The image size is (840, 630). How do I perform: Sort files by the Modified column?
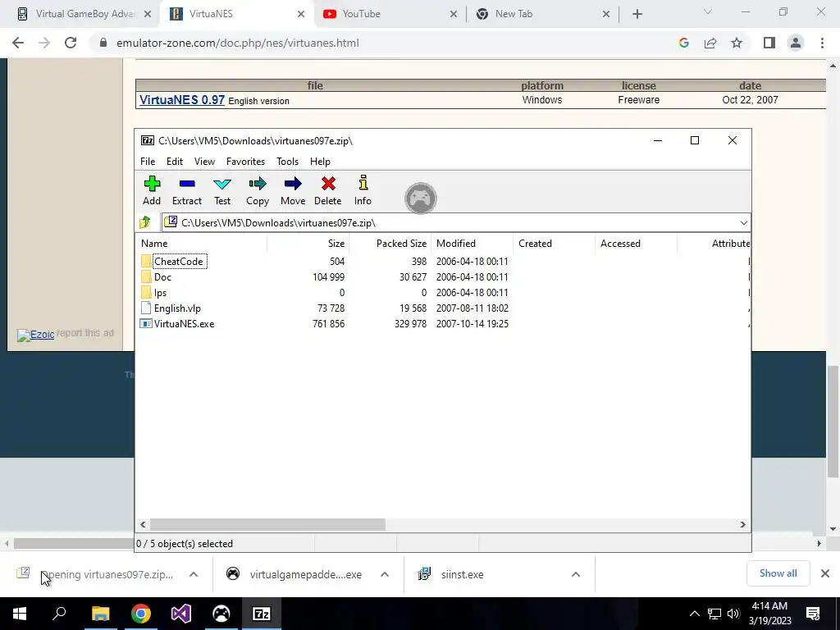coord(472,243)
